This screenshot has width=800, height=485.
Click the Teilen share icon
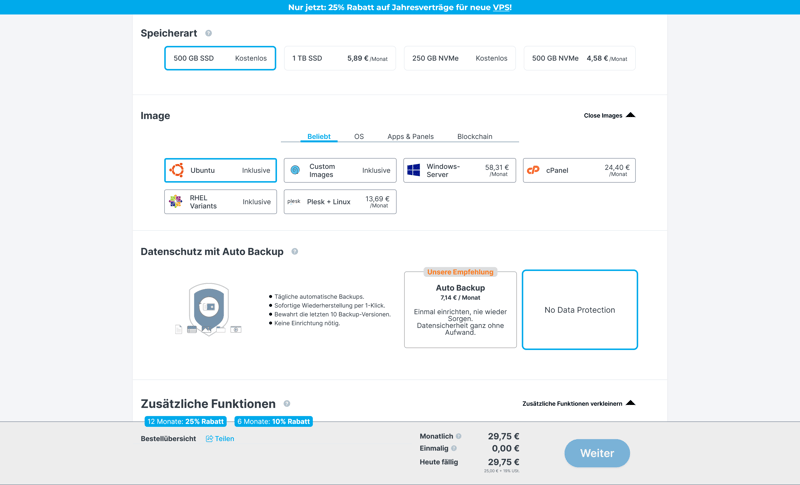pyautogui.click(x=209, y=439)
